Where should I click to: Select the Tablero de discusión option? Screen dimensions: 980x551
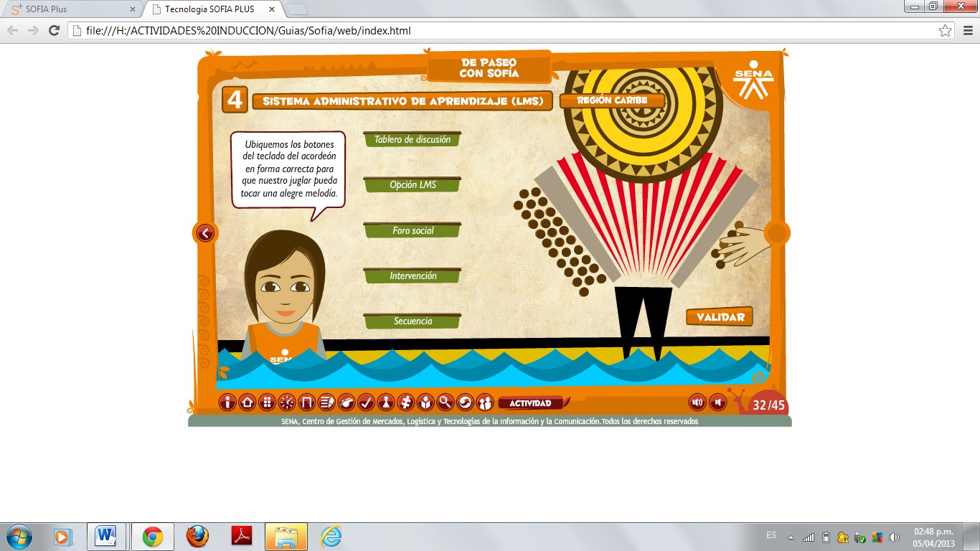pyautogui.click(x=413, y=139)
